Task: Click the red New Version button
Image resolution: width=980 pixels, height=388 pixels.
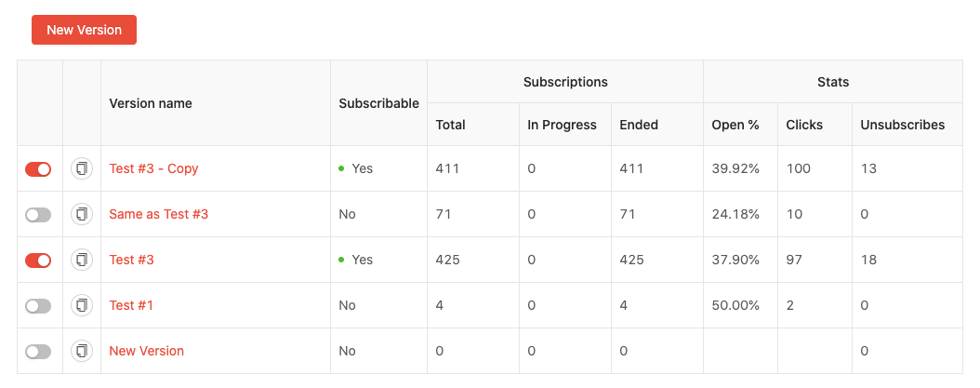Action: pos(84,30)
